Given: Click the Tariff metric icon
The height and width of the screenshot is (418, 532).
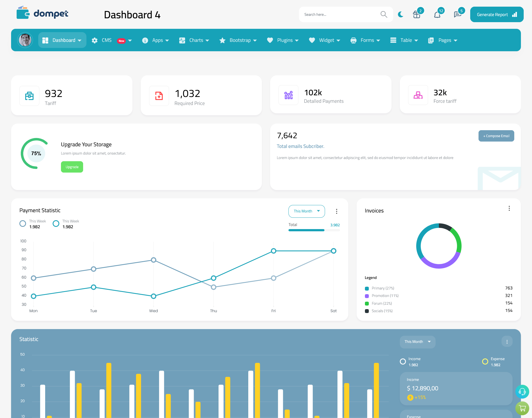Looking at the screenshot, I should pyautogui.click(x=29, y=95).
